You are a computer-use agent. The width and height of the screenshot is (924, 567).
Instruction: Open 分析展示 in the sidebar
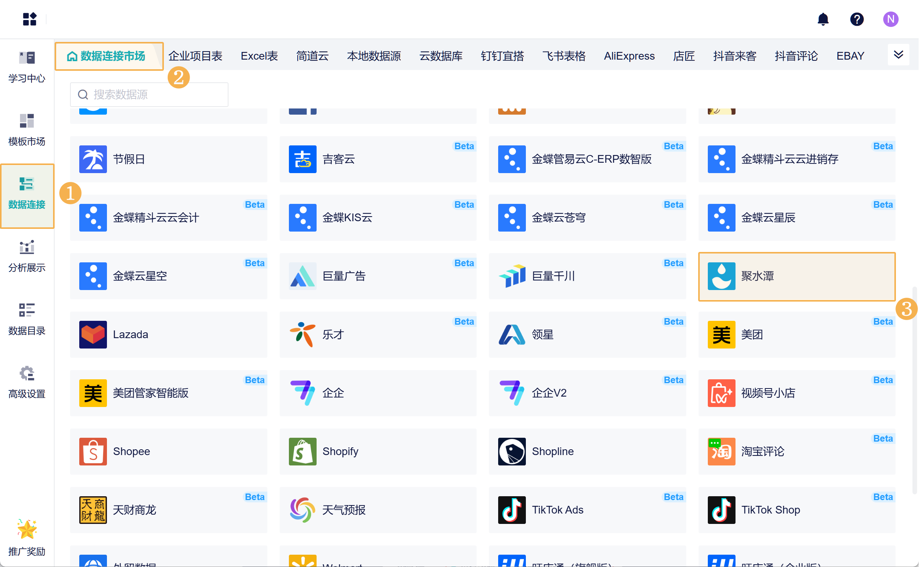pyautogui.click(x=27, y=257)
